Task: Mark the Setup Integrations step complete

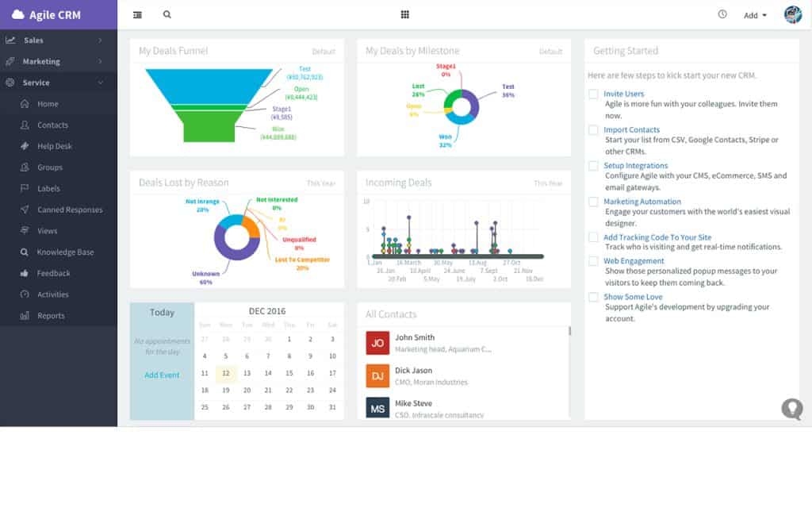Action: pyautogui.click(x=593, y=167)
